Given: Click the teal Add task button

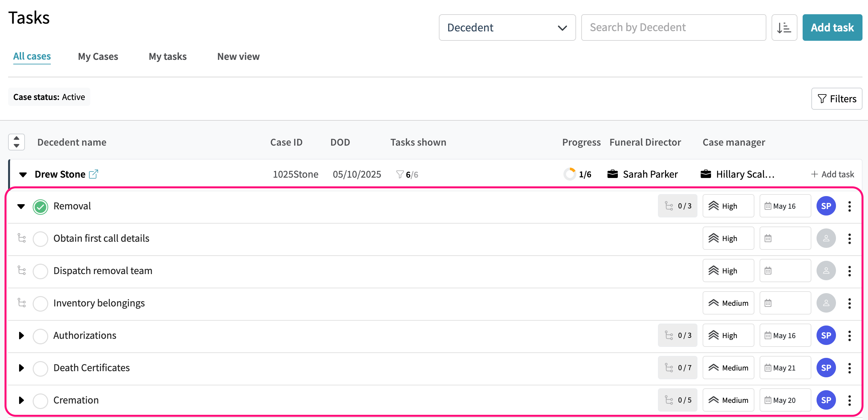Looking at the screenshot, I should tap(832, 28).
